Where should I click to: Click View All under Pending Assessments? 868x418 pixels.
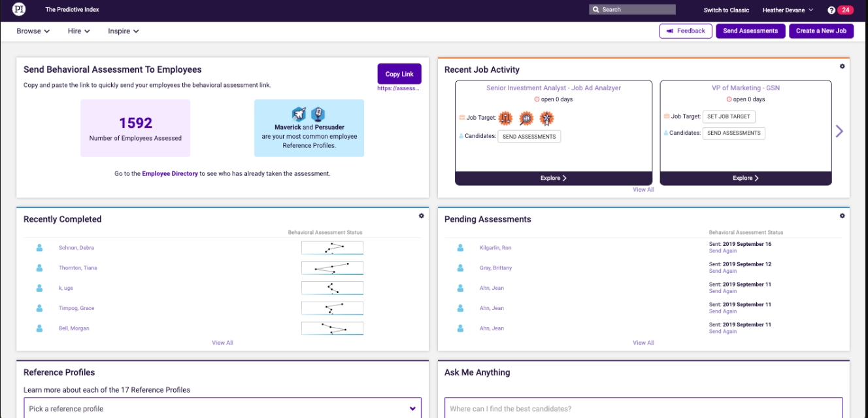[x=643, y=343]
